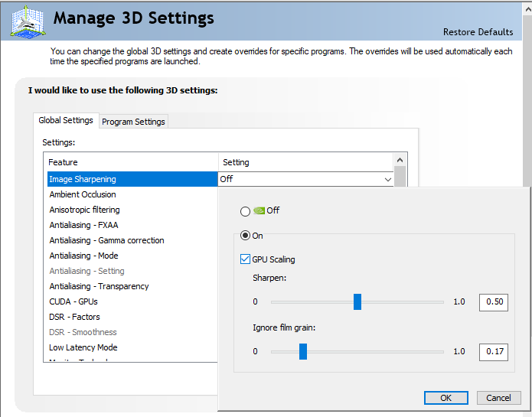Screen dimensions: 532x417
Task: Click the Manage 3D Settings header icon
Action: [x=26, y=21]
